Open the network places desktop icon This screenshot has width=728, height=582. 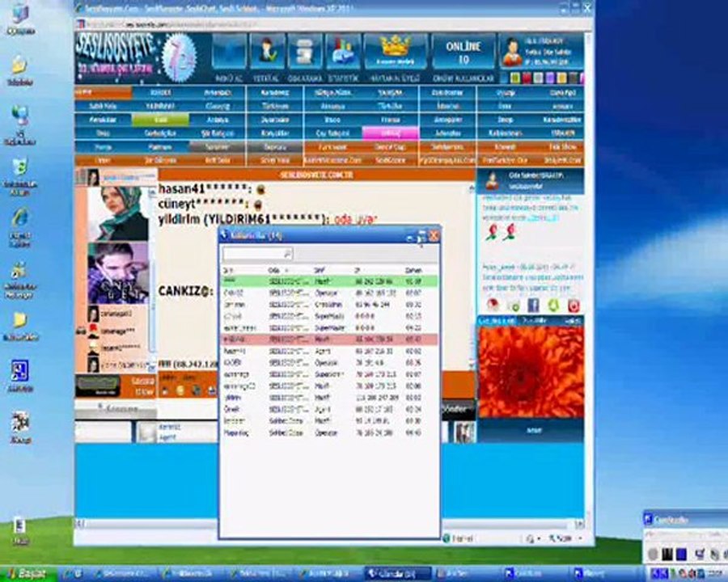(x=19, y=124)
